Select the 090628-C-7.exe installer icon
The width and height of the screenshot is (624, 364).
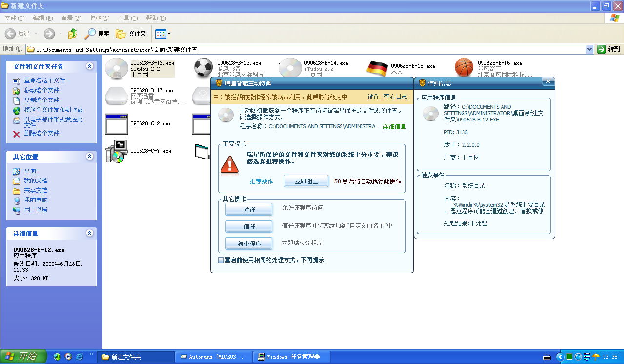click(x=116, y=151)
